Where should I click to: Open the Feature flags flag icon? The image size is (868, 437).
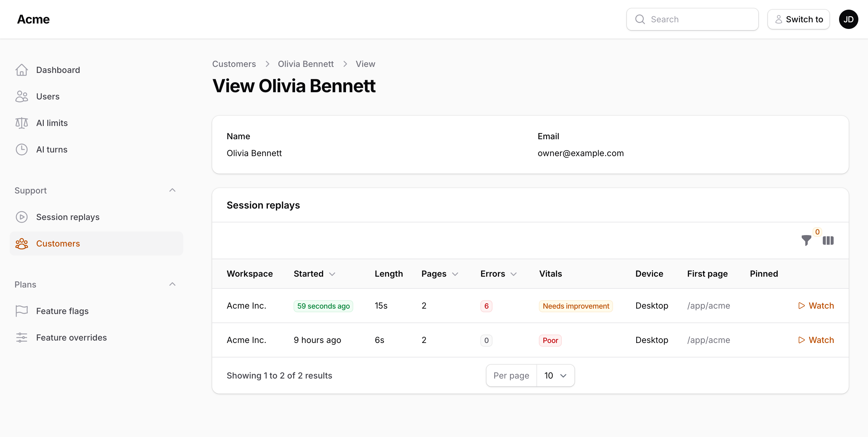(x=22, y=311)
